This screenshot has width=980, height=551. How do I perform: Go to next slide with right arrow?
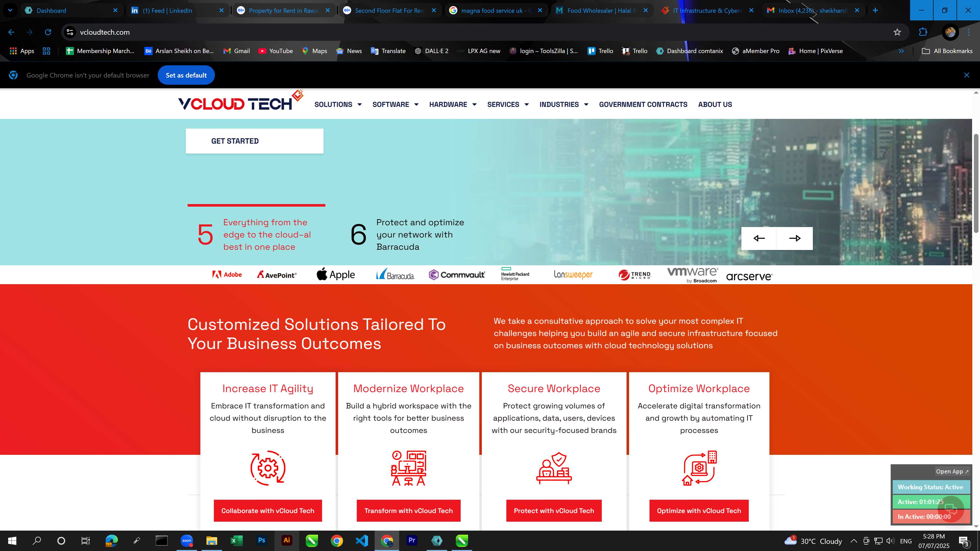pos(795,239)
